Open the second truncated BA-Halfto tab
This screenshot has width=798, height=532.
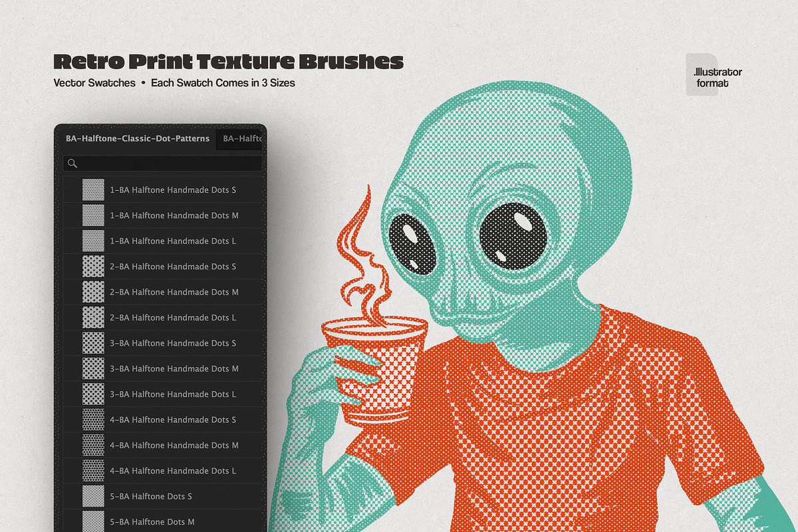pyautogui.click(x=243, y=139)
